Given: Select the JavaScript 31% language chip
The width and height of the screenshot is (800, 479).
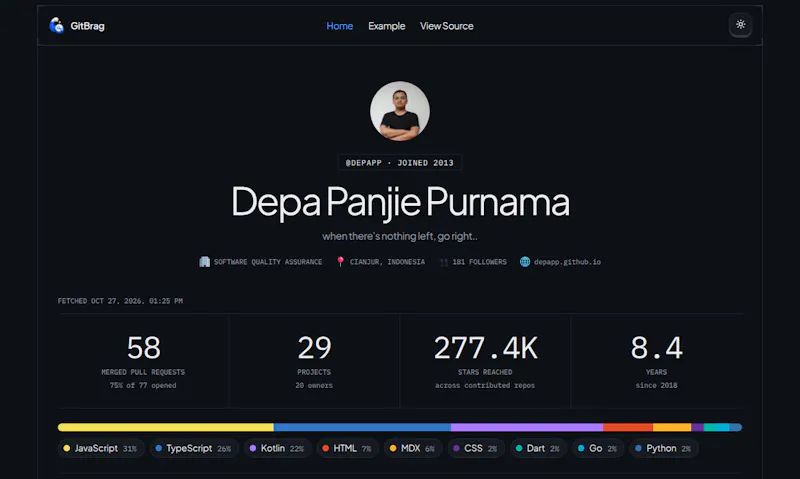Looking at the screenshot, I should tap(101, 448).
